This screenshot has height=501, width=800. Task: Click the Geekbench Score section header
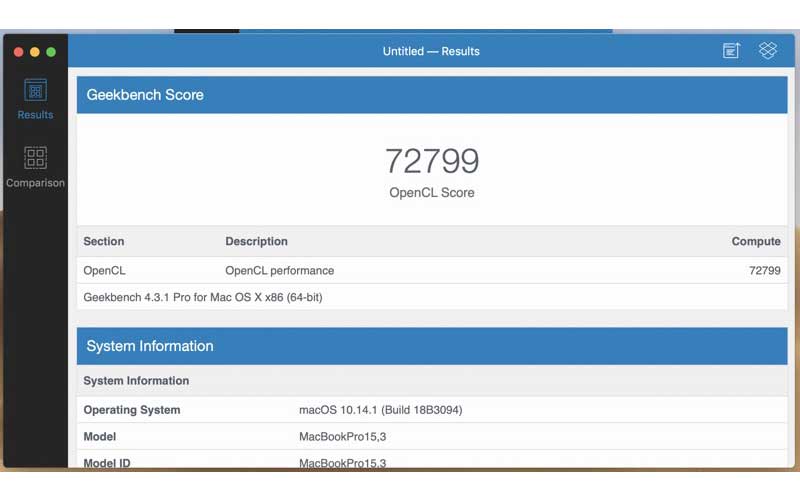145,95
